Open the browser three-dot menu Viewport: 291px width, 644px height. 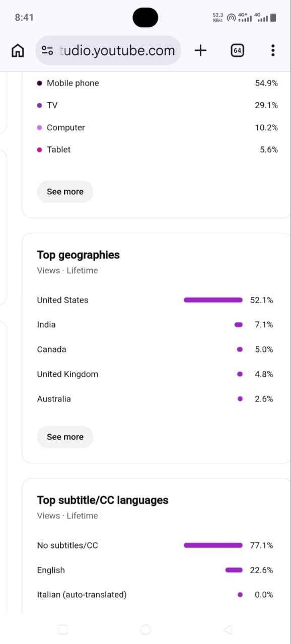tap(272, 50)
